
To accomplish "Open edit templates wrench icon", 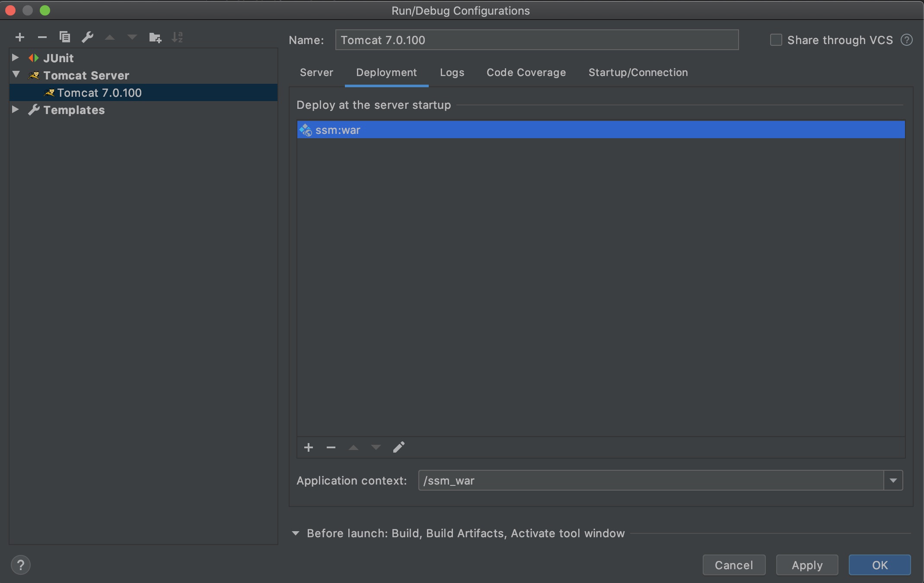I will (x=88, y=38).
